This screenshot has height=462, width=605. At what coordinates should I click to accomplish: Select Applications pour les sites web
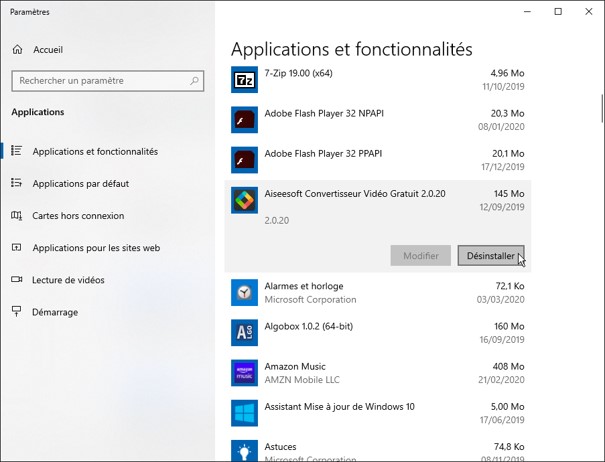pos(94,248)
